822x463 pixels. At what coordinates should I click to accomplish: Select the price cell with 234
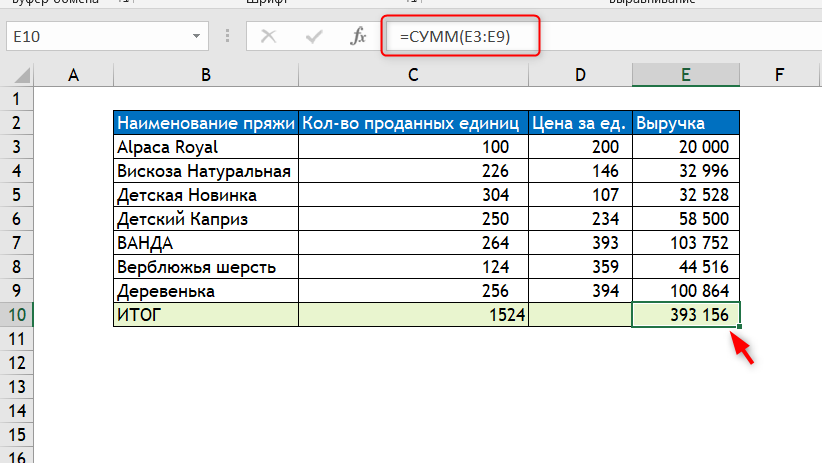580,219
